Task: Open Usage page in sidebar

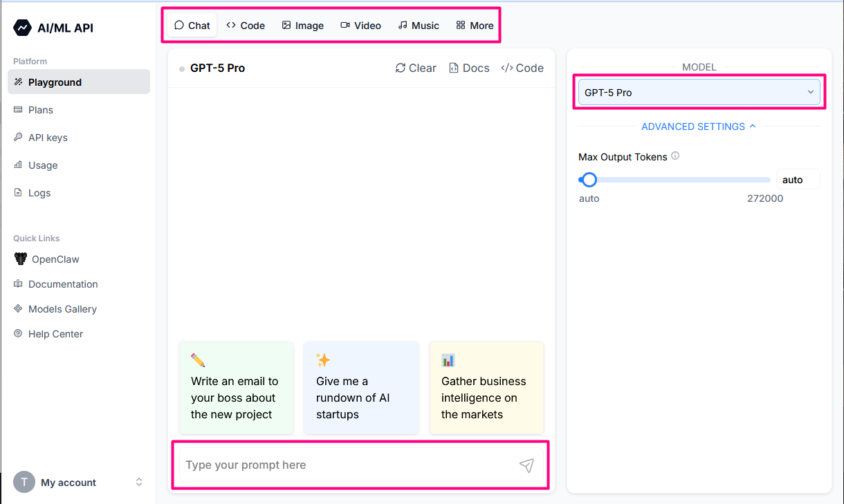Action: (x=79, y=165)
